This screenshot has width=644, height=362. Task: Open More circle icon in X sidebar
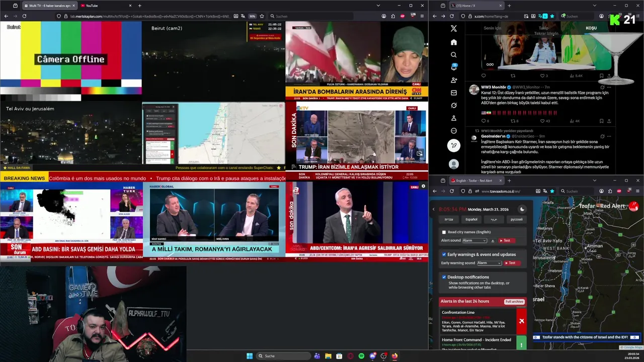(x=453, y=131)
